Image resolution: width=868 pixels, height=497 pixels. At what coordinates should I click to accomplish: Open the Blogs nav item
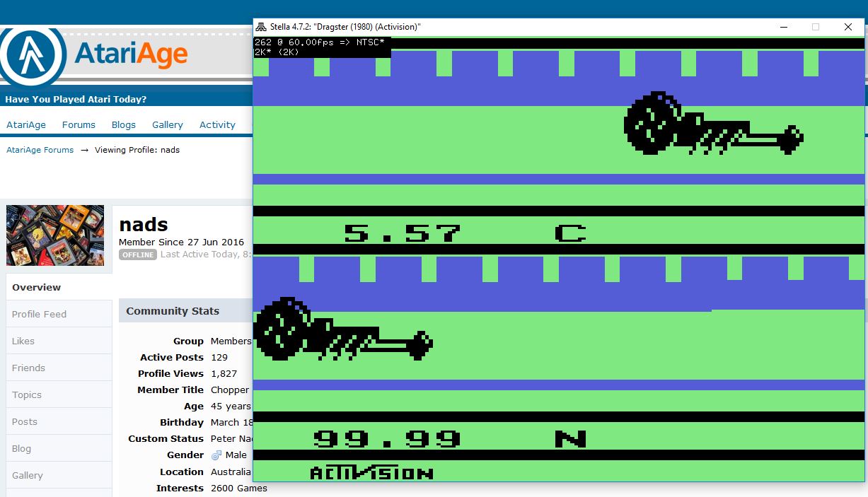point(124,124)
